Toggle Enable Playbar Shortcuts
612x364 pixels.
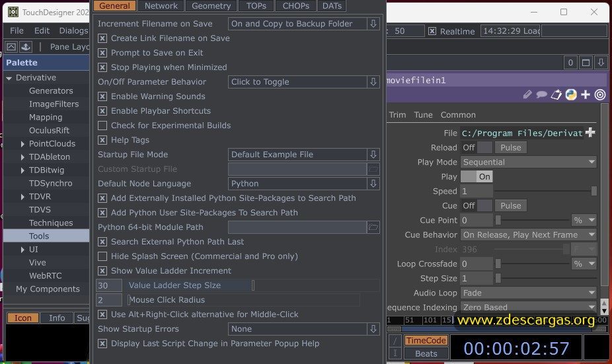click(x=102, y=111)
